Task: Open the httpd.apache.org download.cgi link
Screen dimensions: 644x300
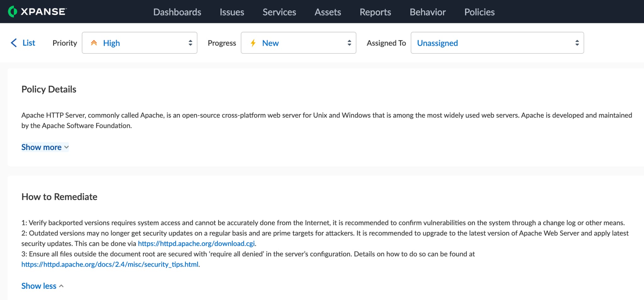Action: [x=196, y=243]
